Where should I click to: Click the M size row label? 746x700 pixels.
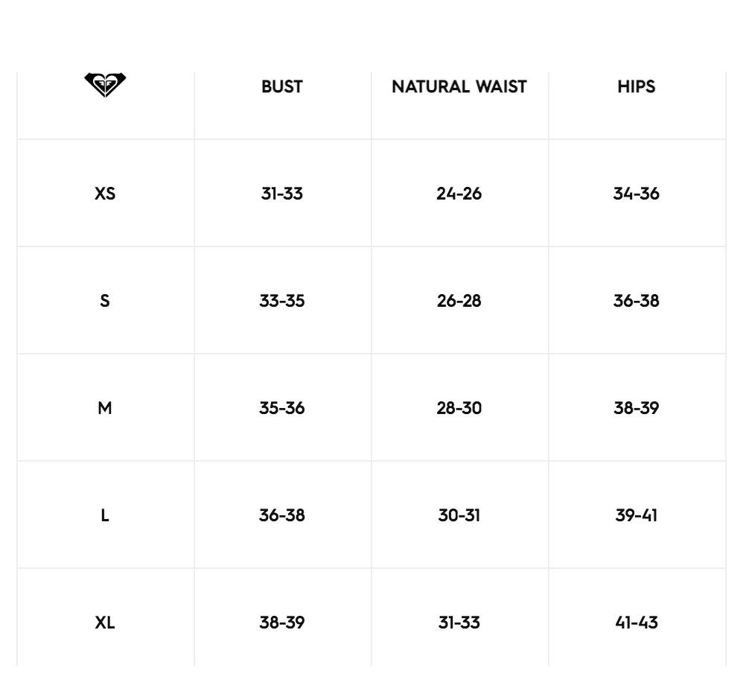[105, 408]
